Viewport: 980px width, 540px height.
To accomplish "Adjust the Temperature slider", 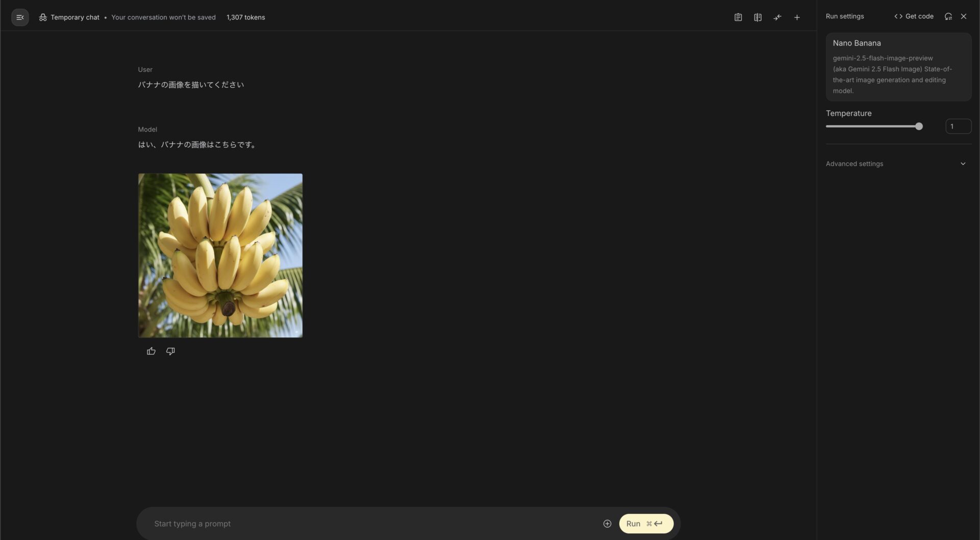I will pos(918,126).
